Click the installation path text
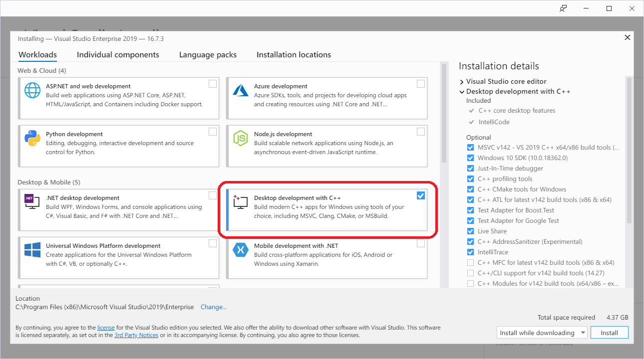 point(105,307)
